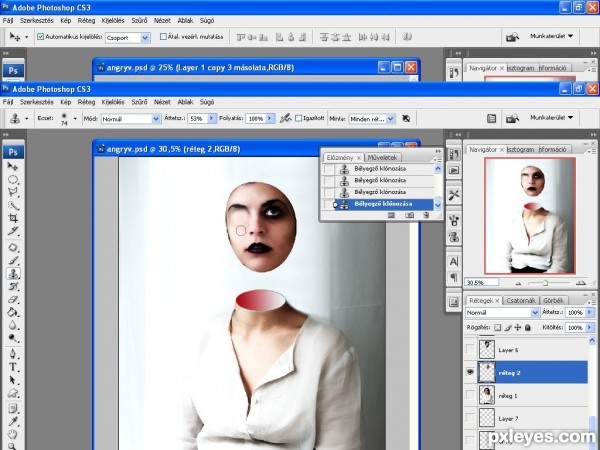Toggle lock position in Layers panel
This screenshot has width=600, height=450.
(x=518, y=328)
